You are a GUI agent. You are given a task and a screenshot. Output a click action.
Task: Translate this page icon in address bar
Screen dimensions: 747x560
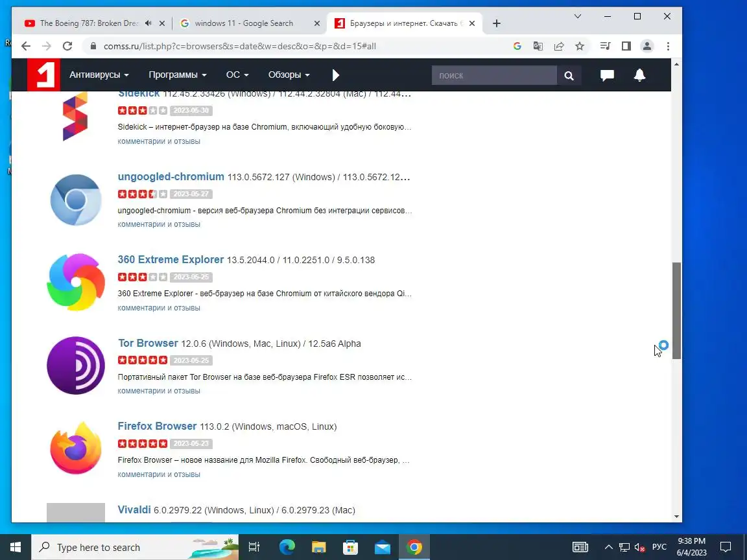tap(538, 46)
